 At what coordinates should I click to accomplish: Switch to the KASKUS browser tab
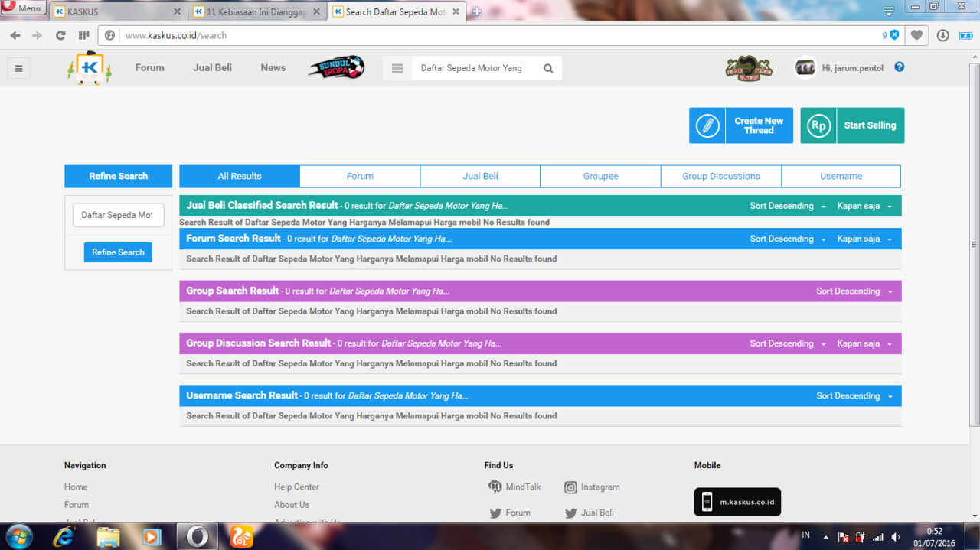(x=118, y=11)
